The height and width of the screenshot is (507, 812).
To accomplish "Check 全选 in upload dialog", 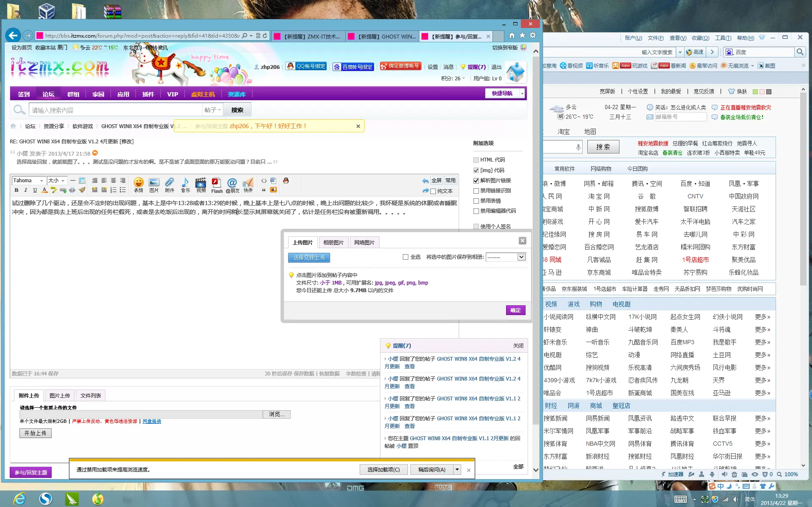I will point(405,257).
